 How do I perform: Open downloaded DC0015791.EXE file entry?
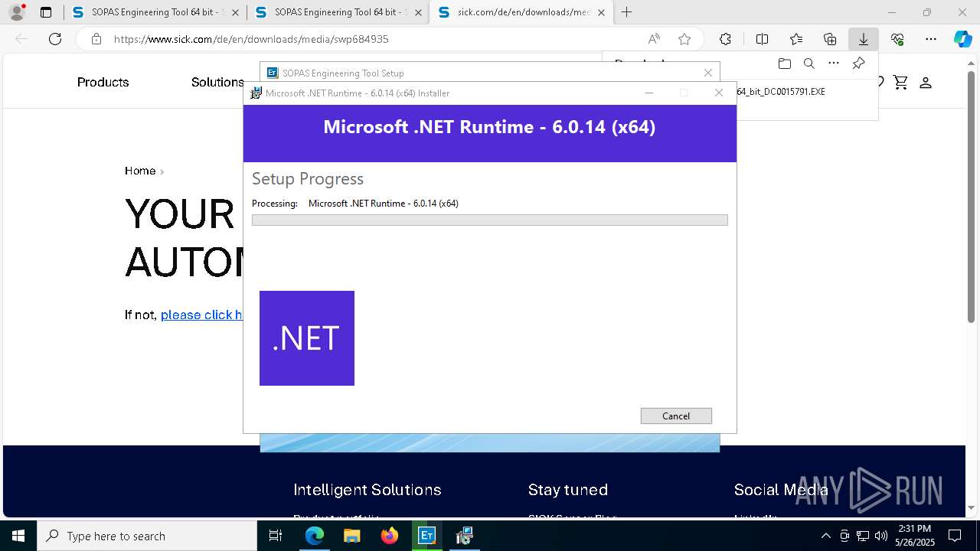(x=781, y=91)
